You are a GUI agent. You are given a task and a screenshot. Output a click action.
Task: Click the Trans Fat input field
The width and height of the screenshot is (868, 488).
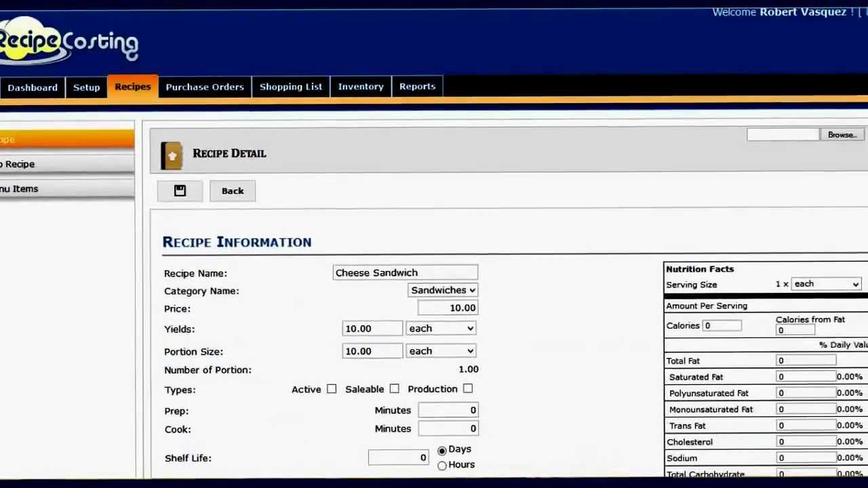(x=806, y=426)
